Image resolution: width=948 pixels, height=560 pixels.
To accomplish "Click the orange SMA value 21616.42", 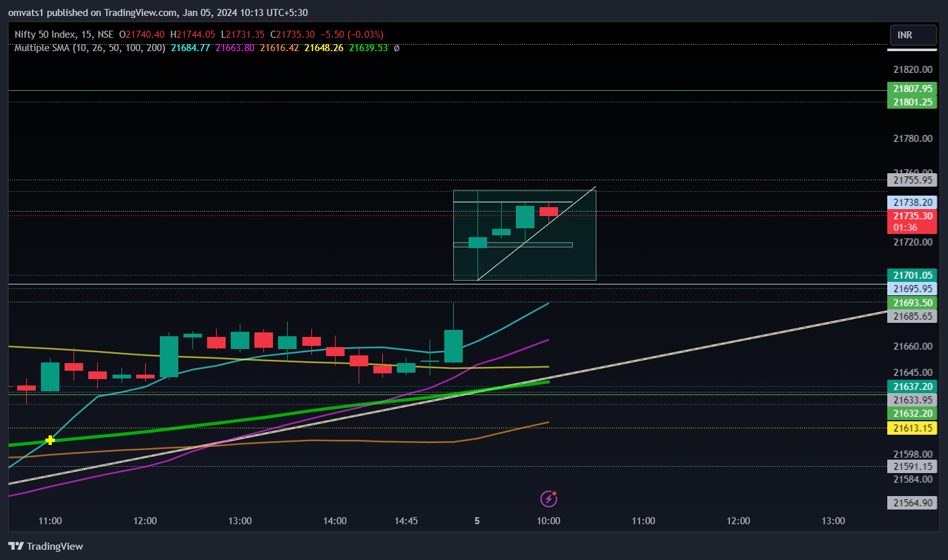I will click(279, 48).
